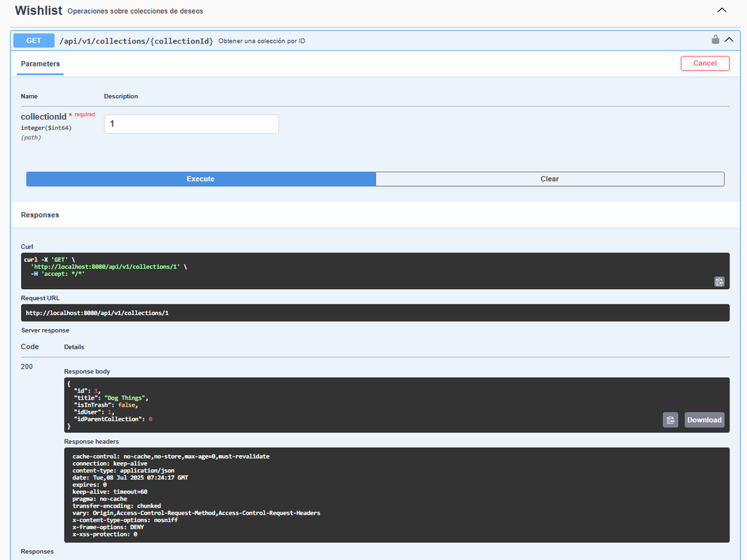Click the Cancel button
The width and height of the screenshot is (747, 560).
(704, 63)
